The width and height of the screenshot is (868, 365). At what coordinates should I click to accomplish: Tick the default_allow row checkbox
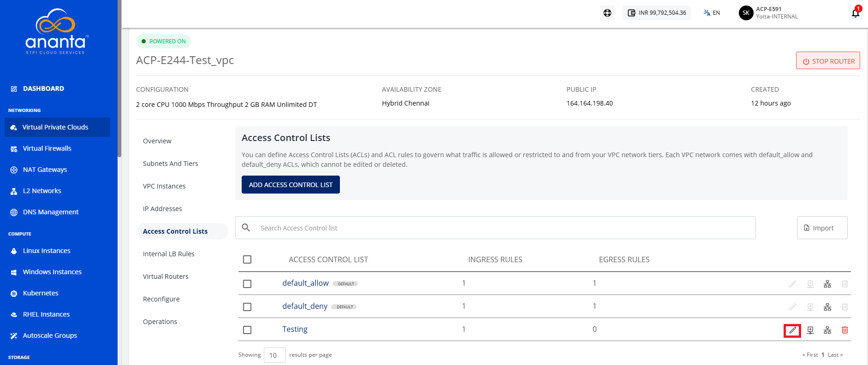tap(247, 284)
